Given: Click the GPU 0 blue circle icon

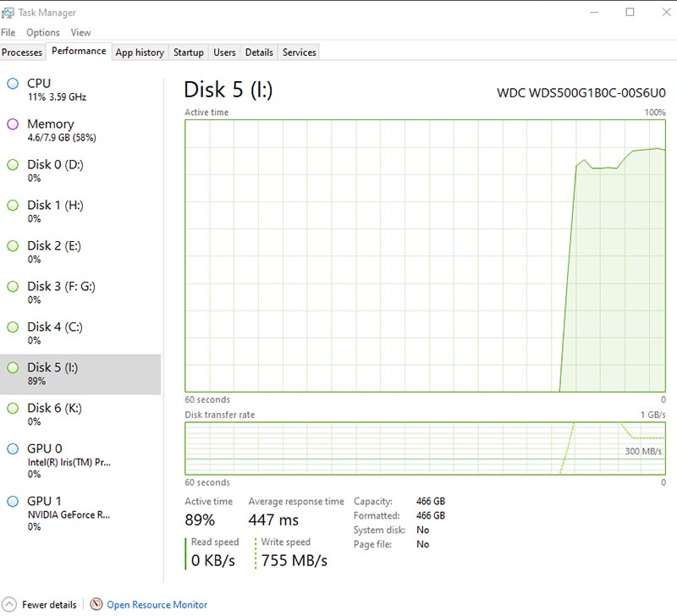Looking at the screenshot, I should (13, 448).
